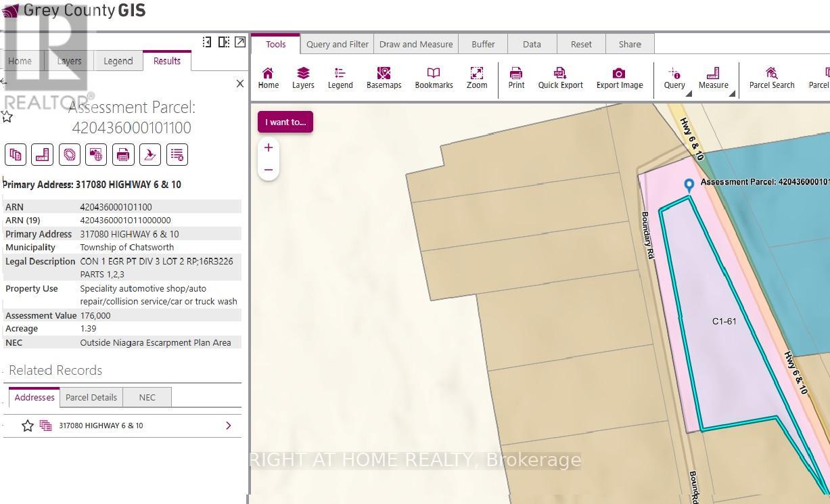Screen dimensions: 830x504
Task: Expand the Query tool dropdown
Action: click(689, 94)
